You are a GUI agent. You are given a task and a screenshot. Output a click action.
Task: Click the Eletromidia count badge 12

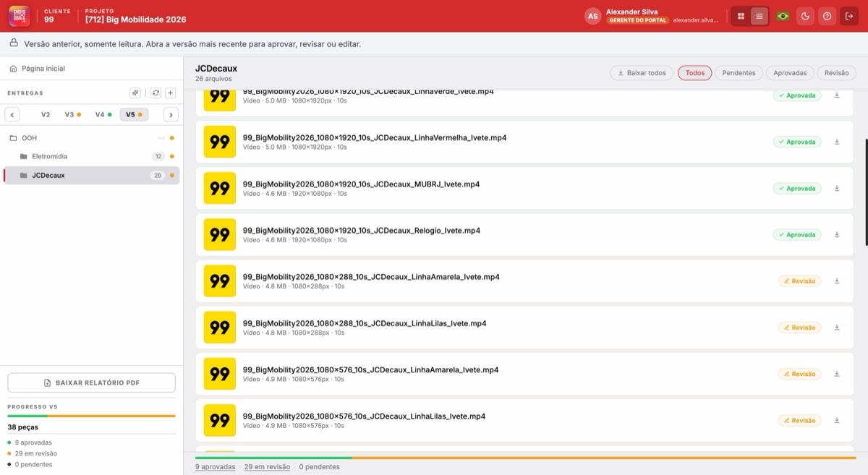pos(158,156)
